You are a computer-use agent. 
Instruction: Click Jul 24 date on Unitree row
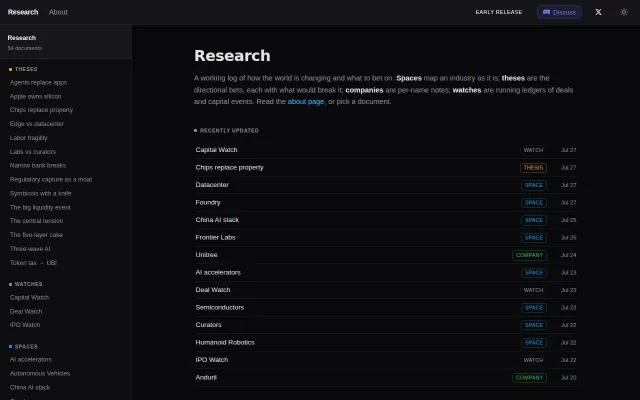coord(569,255)
